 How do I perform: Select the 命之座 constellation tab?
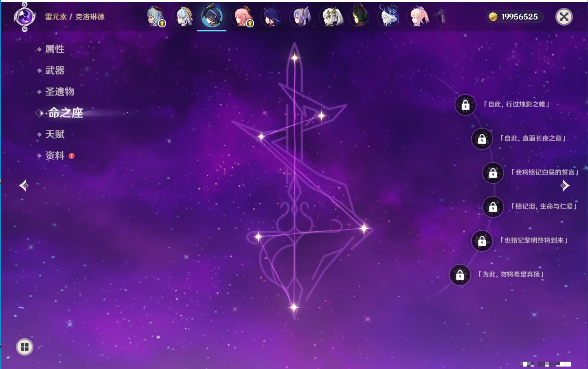point(66,113)
